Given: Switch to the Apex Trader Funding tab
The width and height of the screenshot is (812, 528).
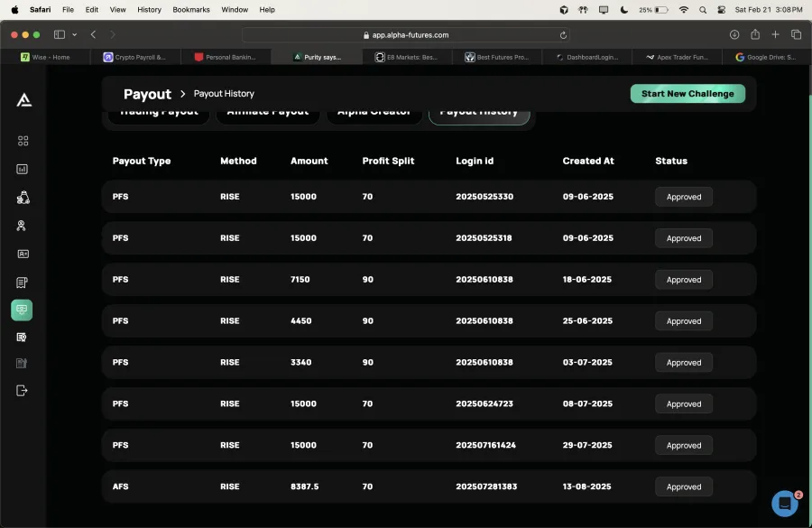Looking at the screenshot, I should pyautogui.click(x=677, y=57).
